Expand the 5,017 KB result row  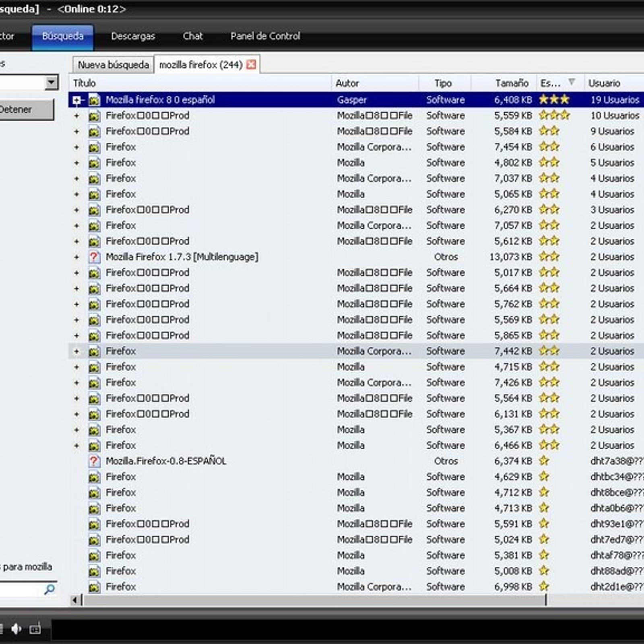[76, 273]
